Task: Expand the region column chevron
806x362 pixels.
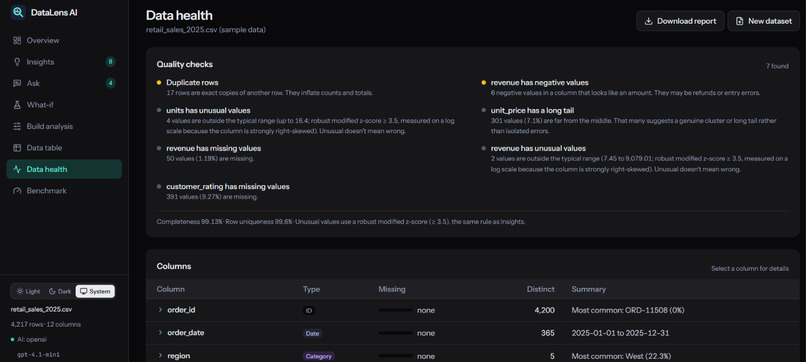Action: tap(160, 356)
